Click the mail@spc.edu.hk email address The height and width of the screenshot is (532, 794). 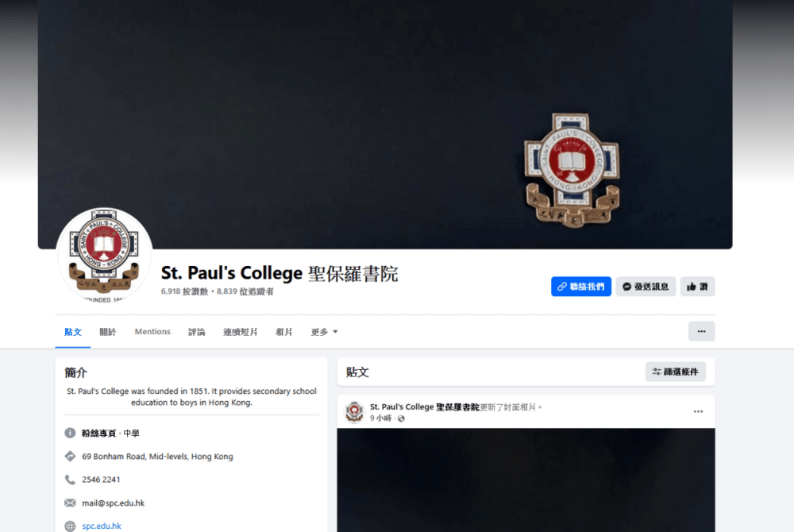(x=114, y=503)
